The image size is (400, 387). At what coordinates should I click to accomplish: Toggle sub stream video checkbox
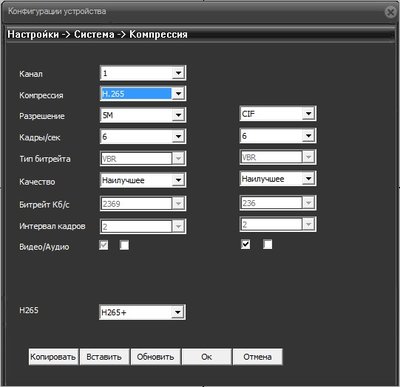[246, 245]
